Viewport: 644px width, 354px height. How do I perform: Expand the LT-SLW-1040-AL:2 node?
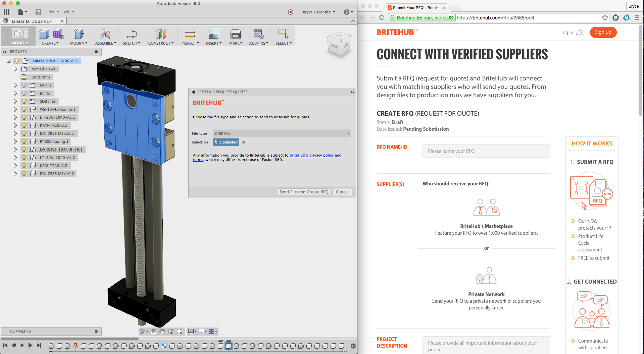[x=15, y=158]
